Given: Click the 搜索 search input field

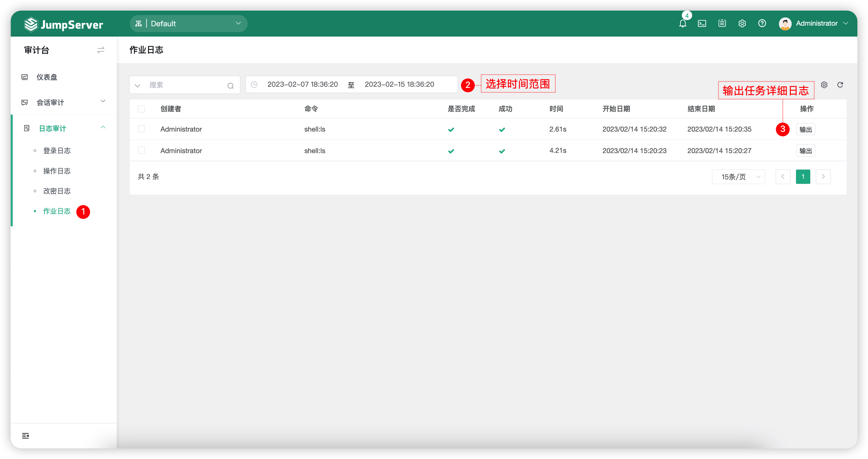Looking at the screenshot, I should click(185, 85).
